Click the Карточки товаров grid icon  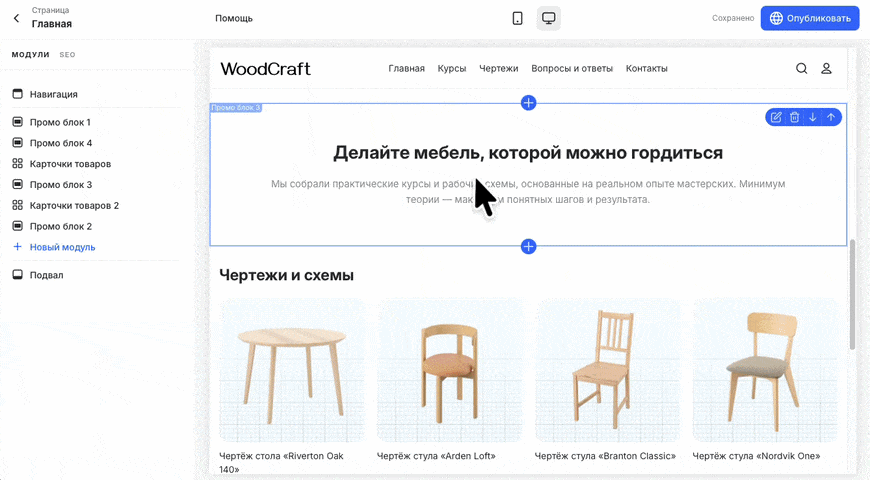tap(18, 163)
